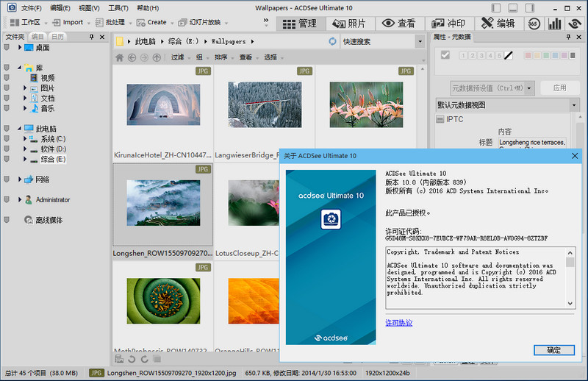The image size is (588, 381).
Task: Open the 365 mode icon
Action: tap(534, 23)
